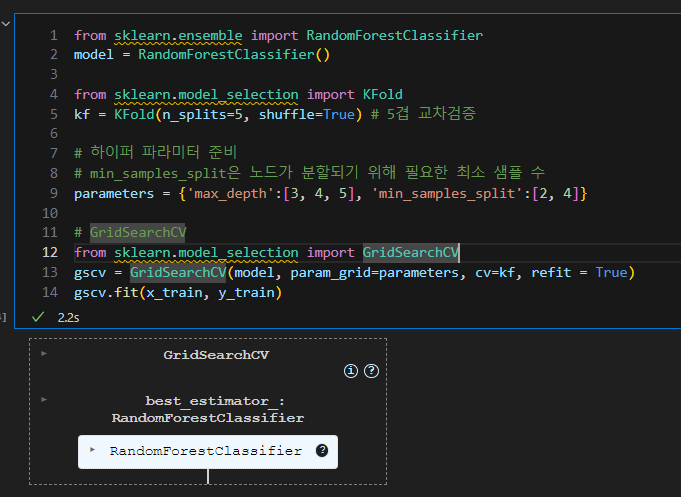681x497 pixels.
Task: Click 'y_train' argument on line 14
Action: [x=246, y=293]
